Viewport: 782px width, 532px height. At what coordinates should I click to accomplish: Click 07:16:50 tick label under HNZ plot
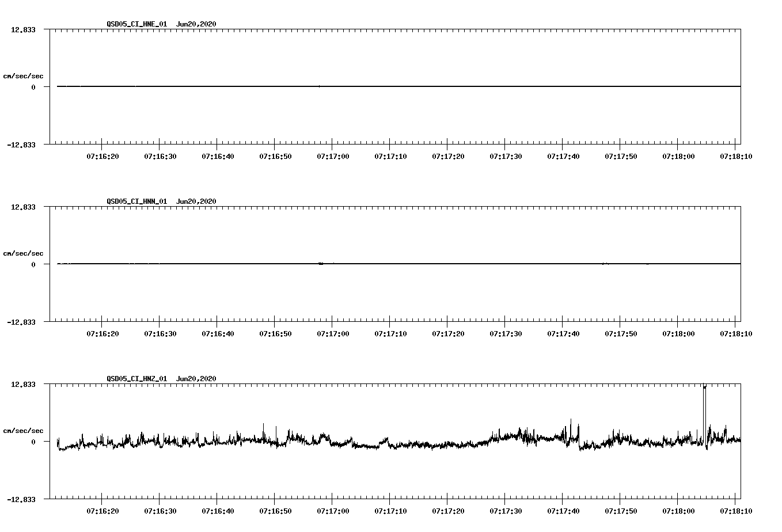276,511
